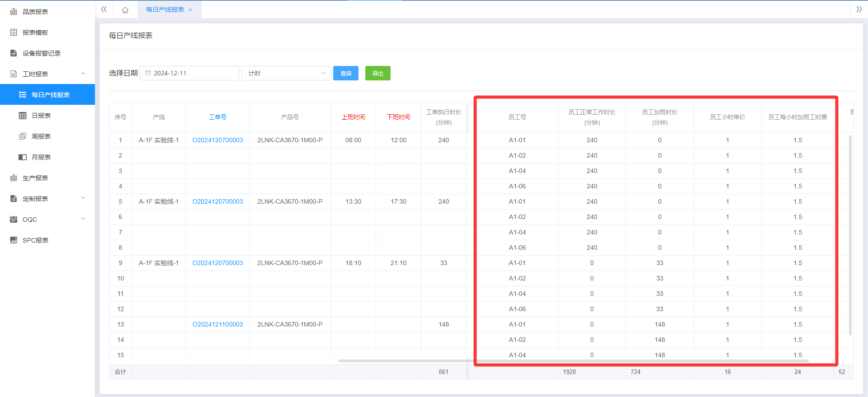Image resolution: width=868 pixels, height=397 pixels.
Task: Open SPC报表 from the sidebar
Action: [x=35, y=240]
